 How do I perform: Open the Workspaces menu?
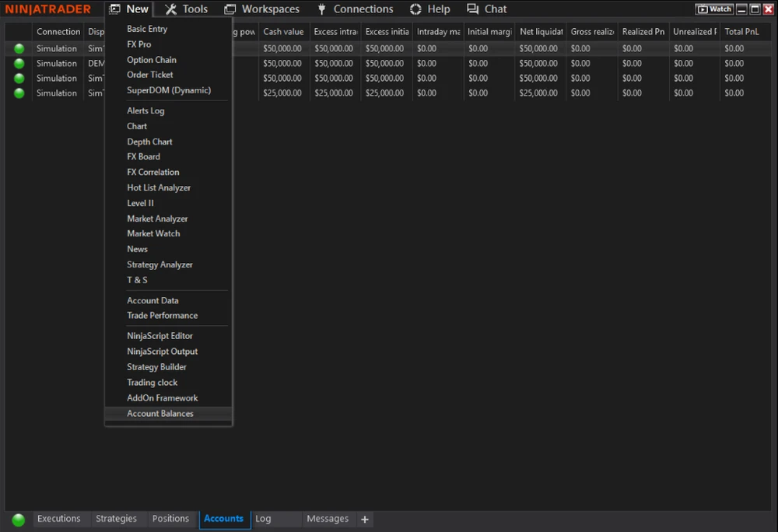point(261,9)
